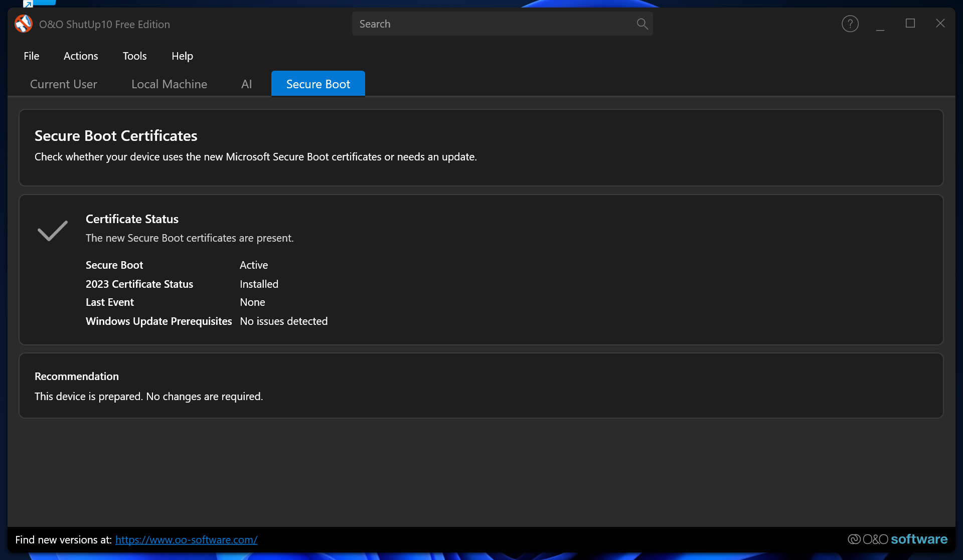Click the 'Active' Secure Boot value
The image size is (963, 560).
coord(254,265)
